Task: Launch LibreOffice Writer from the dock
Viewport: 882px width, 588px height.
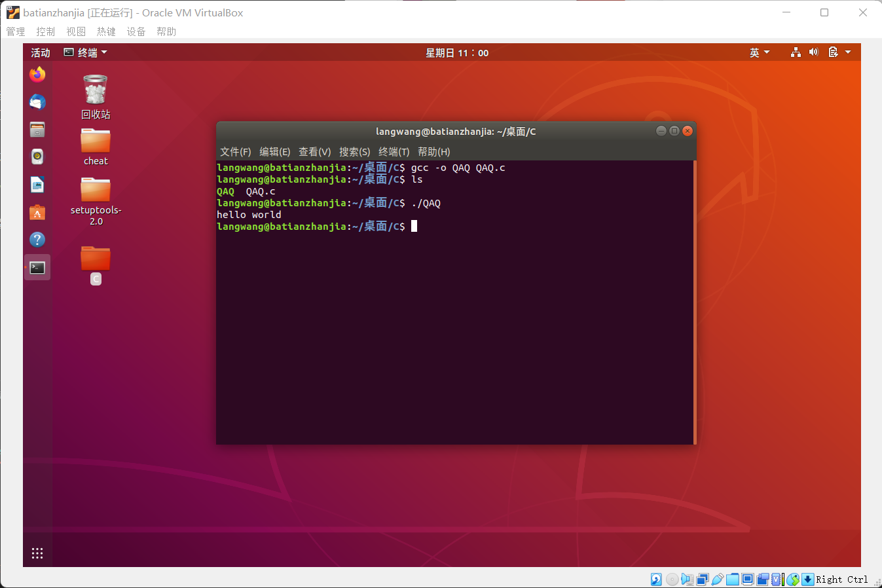Action: [37, 185]
